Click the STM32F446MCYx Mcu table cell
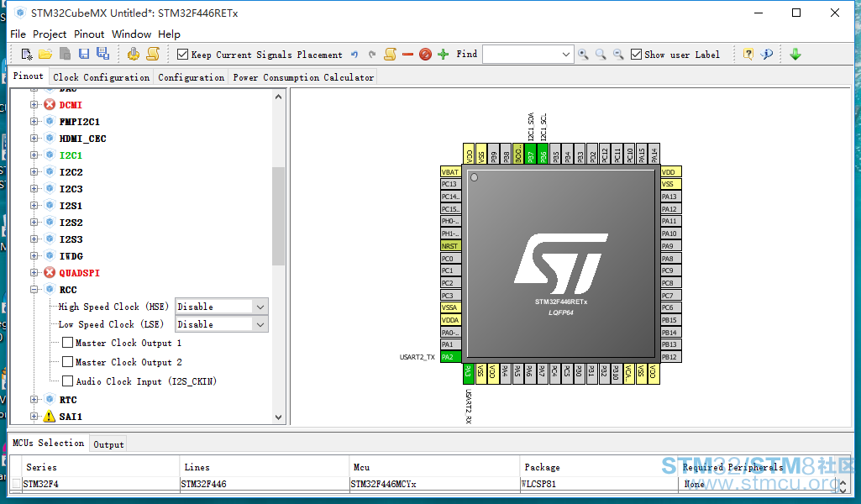Viewport: 861px width, 504px height. pos(433,484)
